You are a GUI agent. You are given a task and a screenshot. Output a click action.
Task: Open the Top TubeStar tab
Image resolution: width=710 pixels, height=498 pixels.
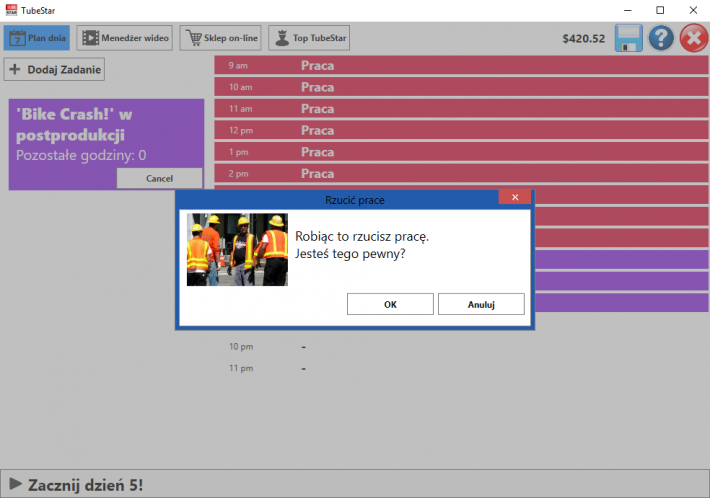pos(309,38)
